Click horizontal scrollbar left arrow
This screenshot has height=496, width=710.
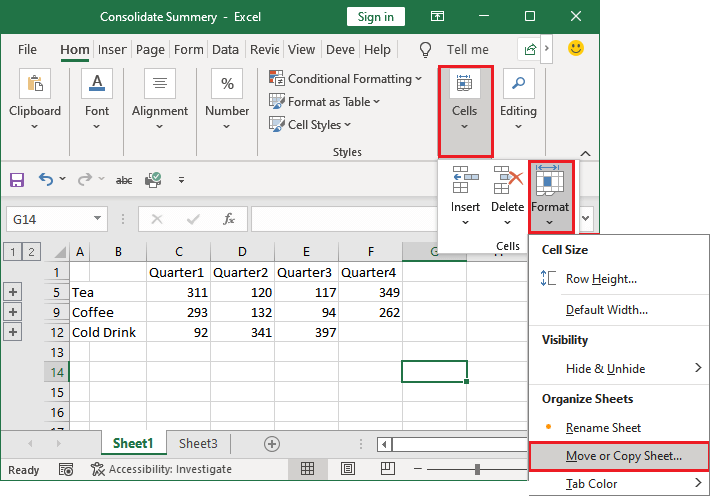[384, 444]
